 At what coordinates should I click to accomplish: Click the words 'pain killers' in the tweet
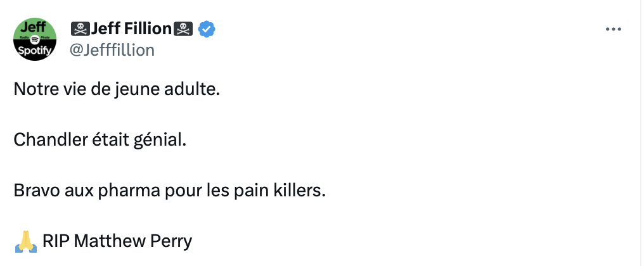pyautogui.click(x=280, y=191)
